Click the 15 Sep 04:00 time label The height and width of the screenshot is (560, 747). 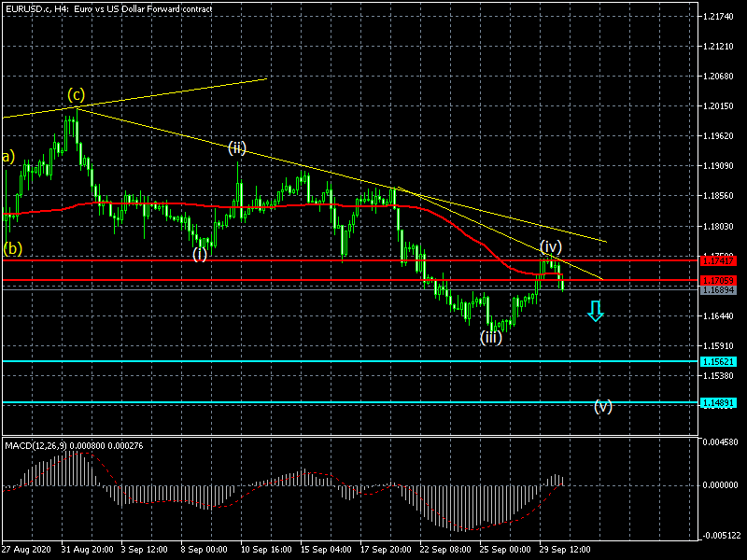(326, 550)
